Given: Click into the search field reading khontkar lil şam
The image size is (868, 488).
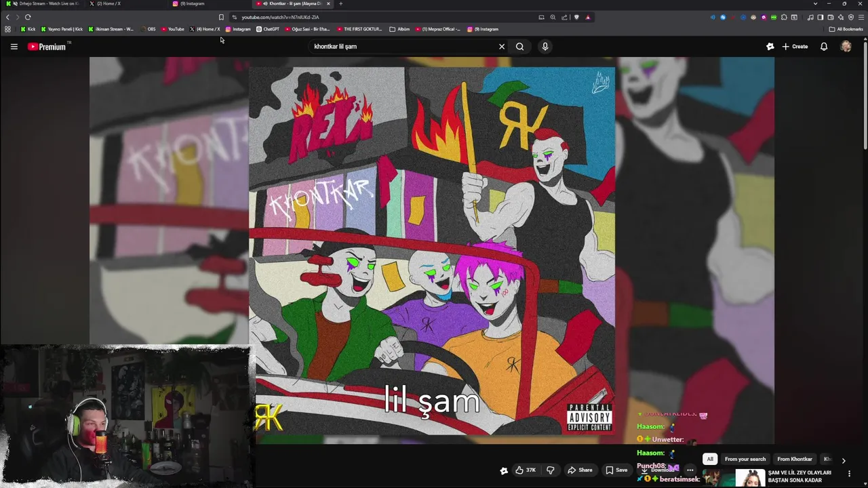Looking at the screenshot, I should (x=403, y=47).
